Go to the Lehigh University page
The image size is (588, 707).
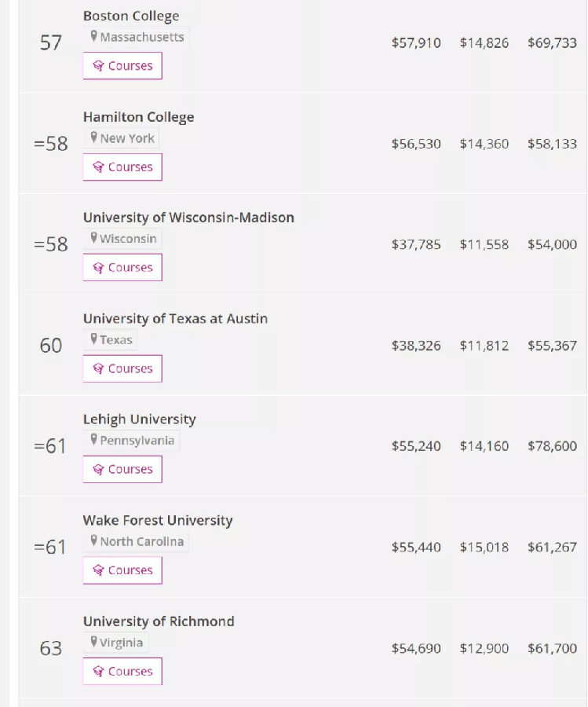pyautogui.click(x=139, y=419)
